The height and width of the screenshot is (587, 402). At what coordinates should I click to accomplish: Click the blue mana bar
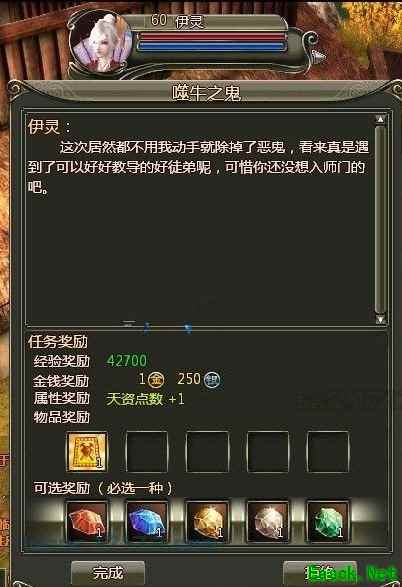pyautogui.click(x=211, y=47)
